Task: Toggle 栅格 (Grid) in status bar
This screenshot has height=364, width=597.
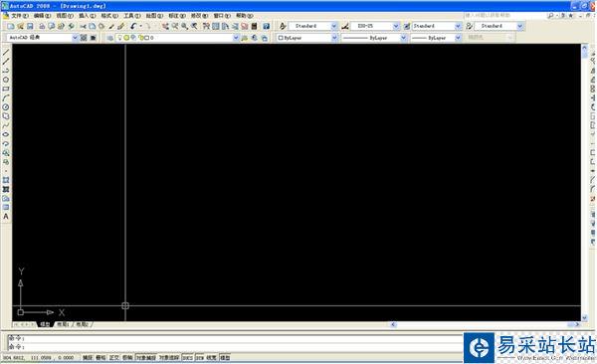Action: coord(100,357)
